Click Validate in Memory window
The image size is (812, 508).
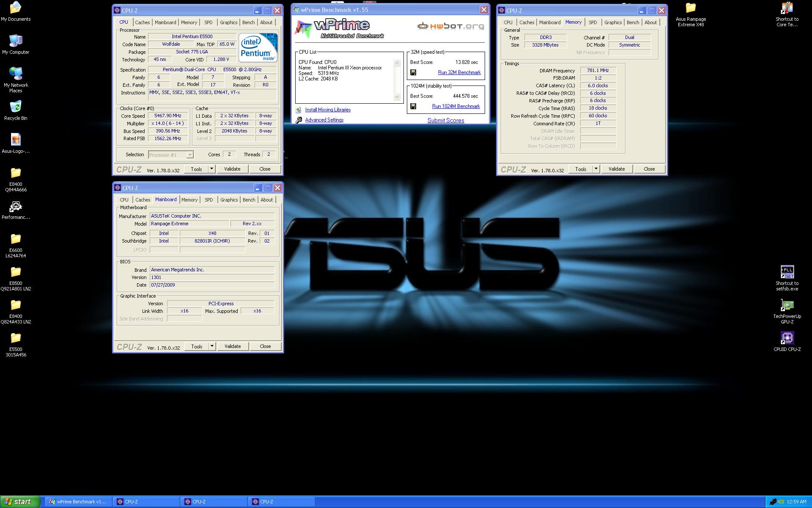pos(617,169)
